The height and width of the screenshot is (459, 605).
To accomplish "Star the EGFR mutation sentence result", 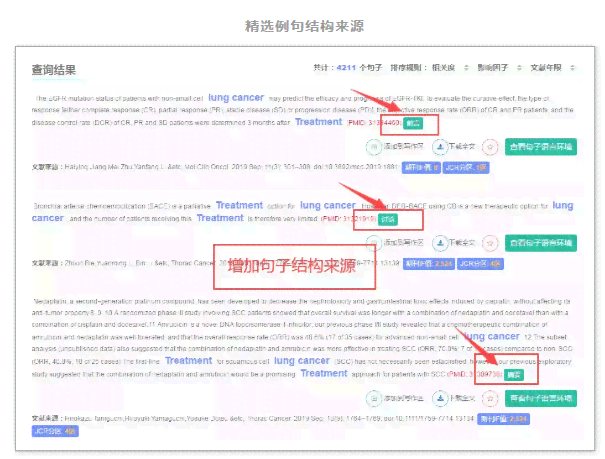I will pyautogui.click(x=490, y=147).
